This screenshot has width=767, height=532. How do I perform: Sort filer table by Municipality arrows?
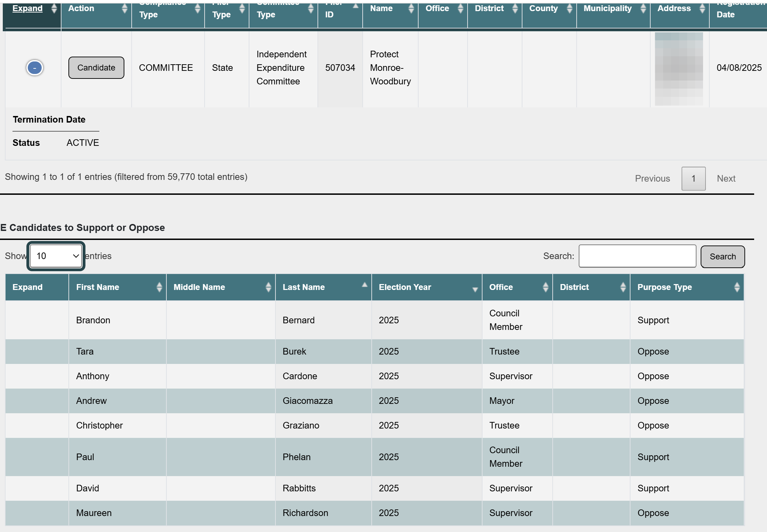point(643,9)
